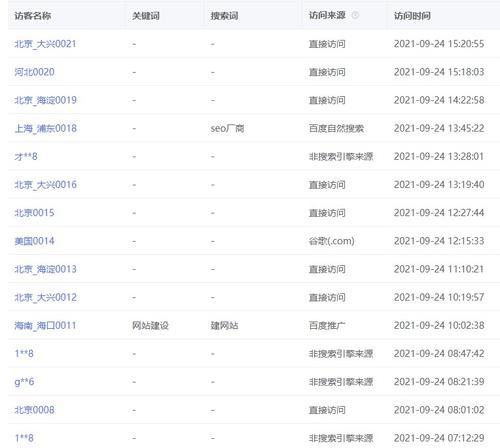The height and width of the screenshot is (448, 500).
Task: Open visitor 河北0020 link
Action: point(34,72)
